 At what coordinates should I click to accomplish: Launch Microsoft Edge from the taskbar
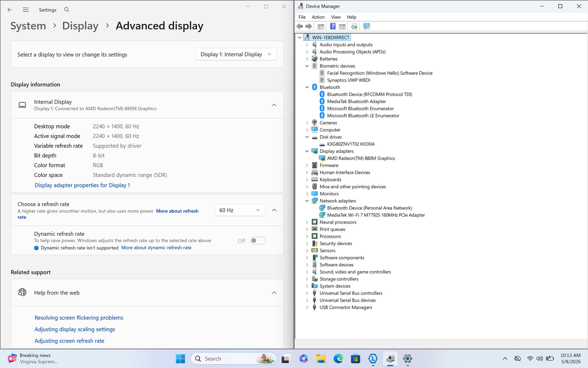tap(338, 359)
